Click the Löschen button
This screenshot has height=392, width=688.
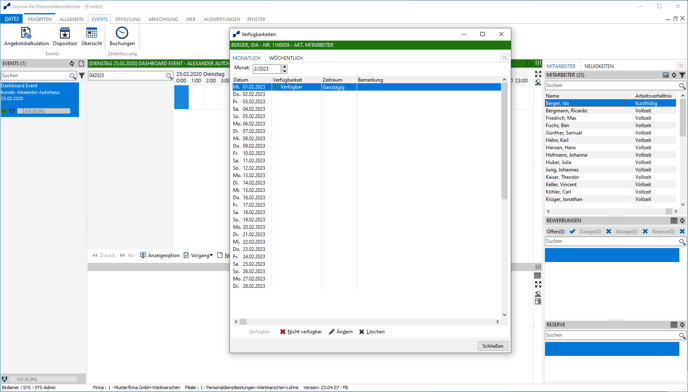pos(372,332)
